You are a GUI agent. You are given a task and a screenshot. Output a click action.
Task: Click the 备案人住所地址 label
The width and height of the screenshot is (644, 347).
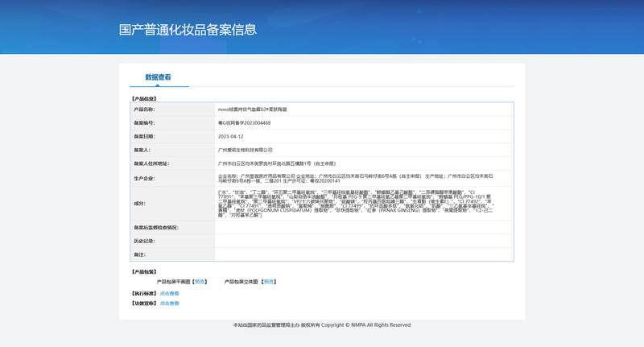[x=151, y=163]
